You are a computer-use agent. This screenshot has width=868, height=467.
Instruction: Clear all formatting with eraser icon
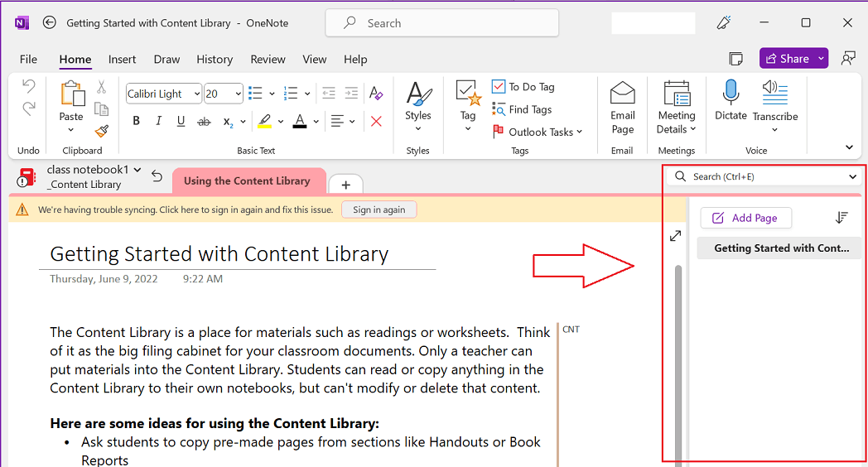pyautogui.click(x=376, y=94)
